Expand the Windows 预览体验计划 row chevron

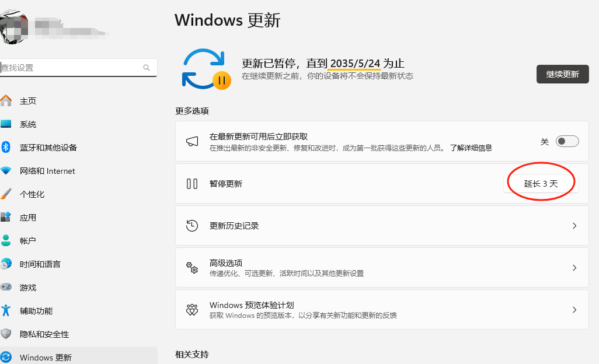(x=574, y=310)
